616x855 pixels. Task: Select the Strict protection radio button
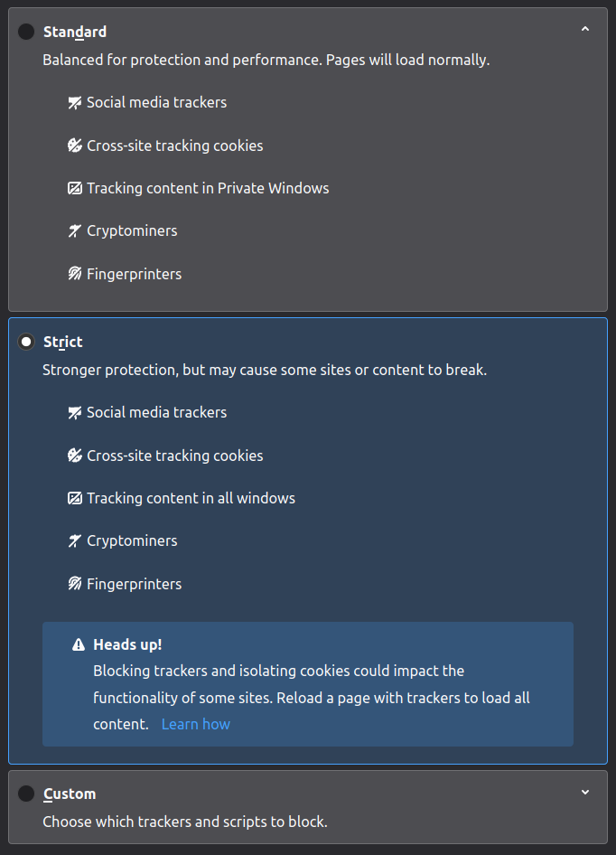point(26,342)
